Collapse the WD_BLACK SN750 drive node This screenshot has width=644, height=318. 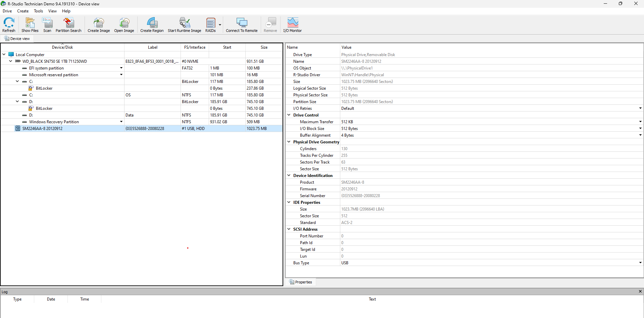[11, 61]
